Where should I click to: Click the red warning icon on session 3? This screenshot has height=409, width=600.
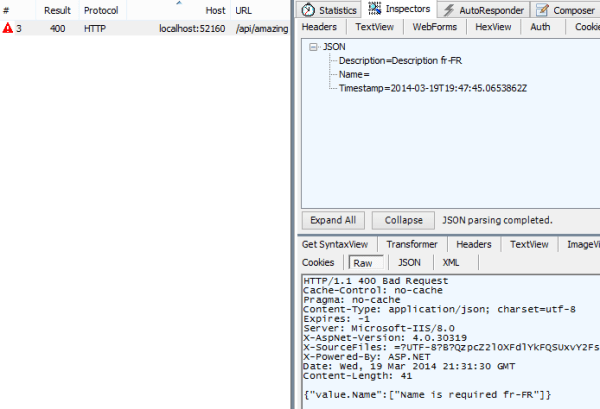tap(8, 28)
